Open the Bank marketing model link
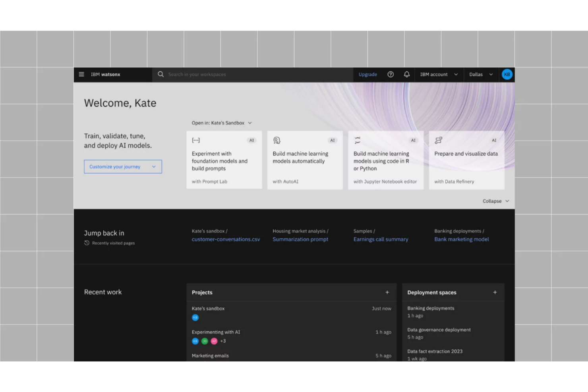Screen dimensions: 588x392 [x=461, y=239]
